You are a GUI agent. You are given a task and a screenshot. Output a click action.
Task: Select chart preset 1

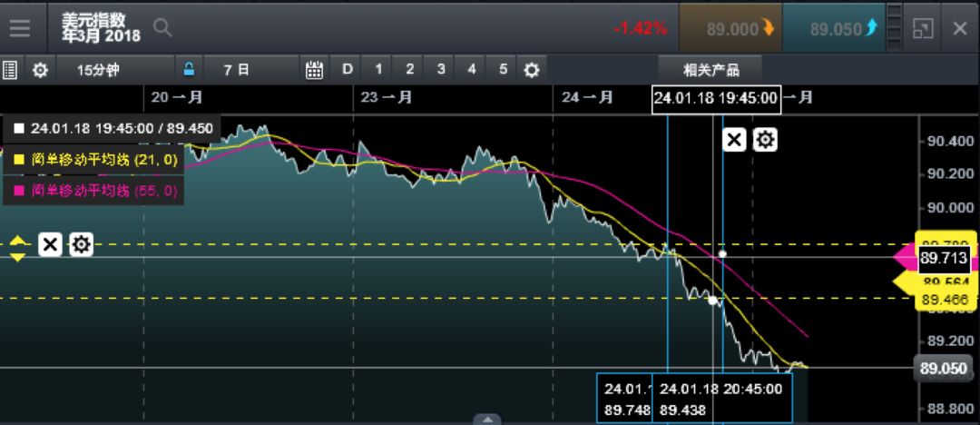pos(378,69)
